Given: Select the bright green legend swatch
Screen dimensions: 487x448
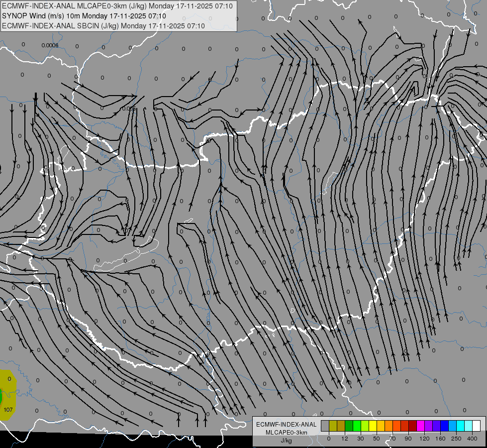Looking at the screenshot, I should click(357, 426).
